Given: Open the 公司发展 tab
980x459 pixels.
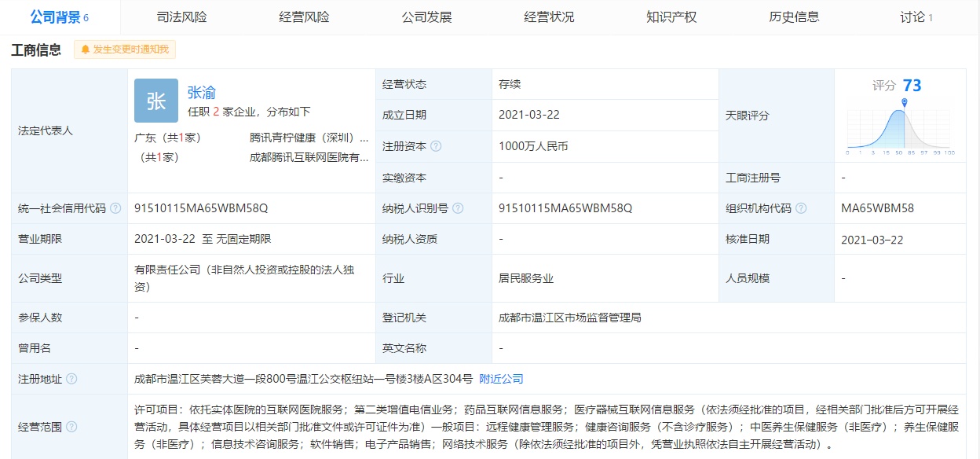Looking at the screenshot, I should [426, 17].
